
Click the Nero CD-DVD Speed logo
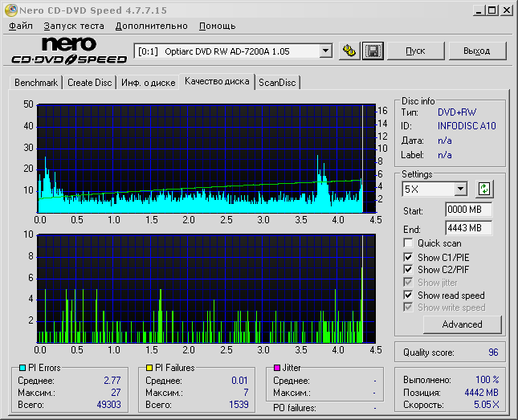[69, 51]
